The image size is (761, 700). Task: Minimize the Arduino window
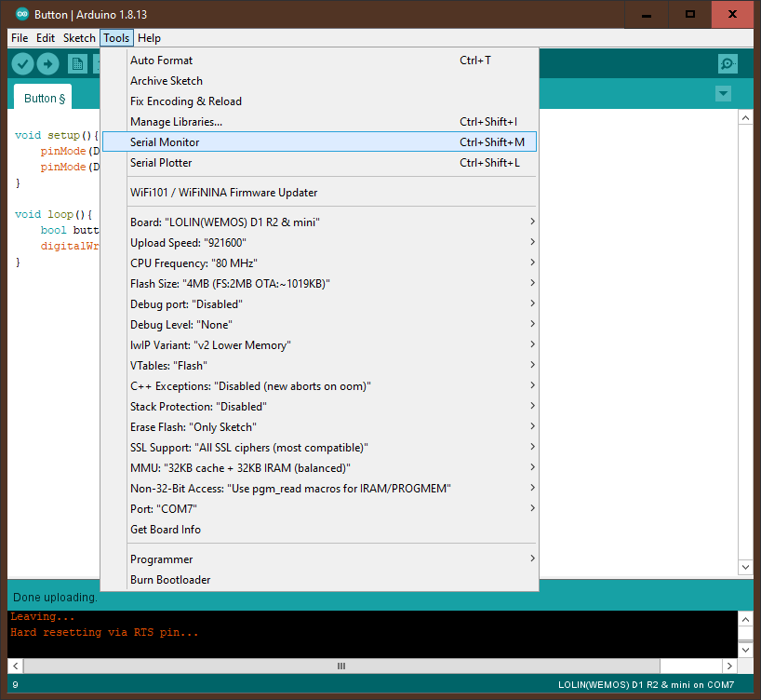pyautogui.click(x=646, y=15)
